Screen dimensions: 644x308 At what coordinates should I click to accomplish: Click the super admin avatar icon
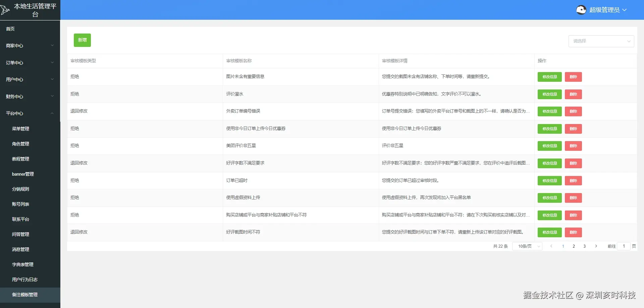pos(581,10)
